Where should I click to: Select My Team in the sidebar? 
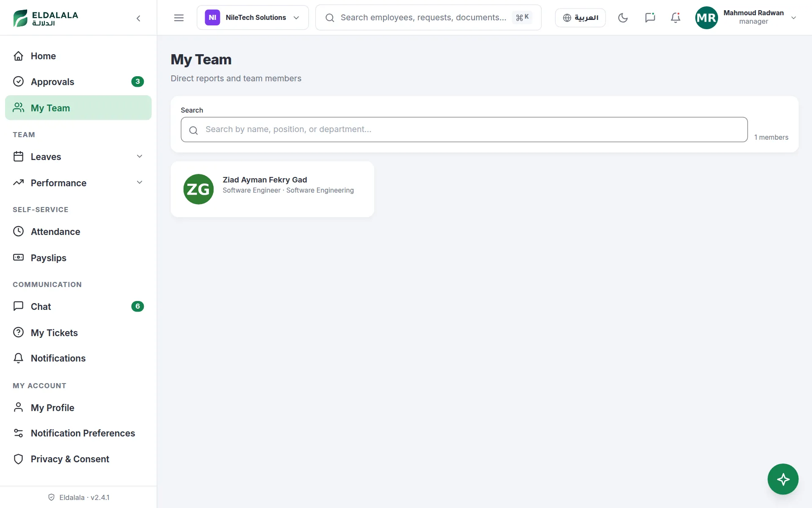78,108
